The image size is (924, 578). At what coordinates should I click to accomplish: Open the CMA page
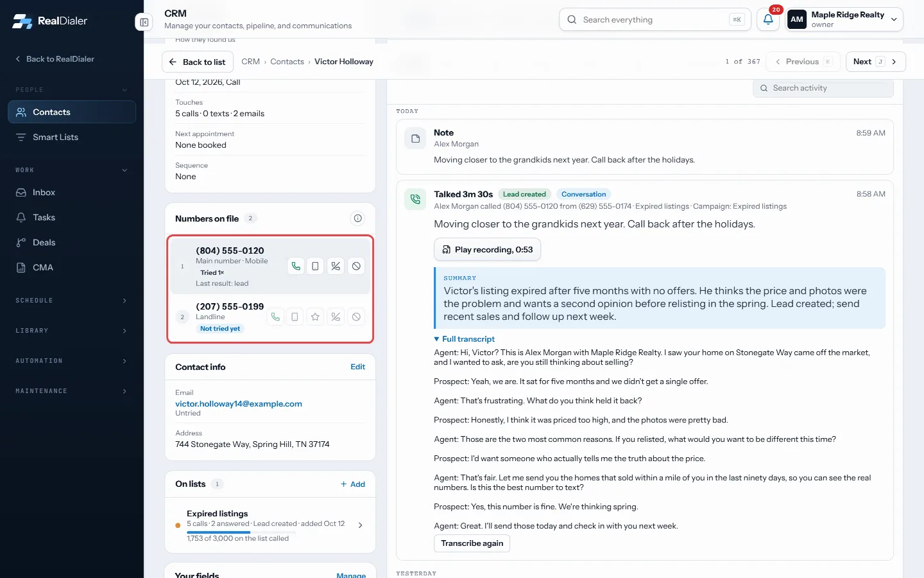click(x=72, y=268)
